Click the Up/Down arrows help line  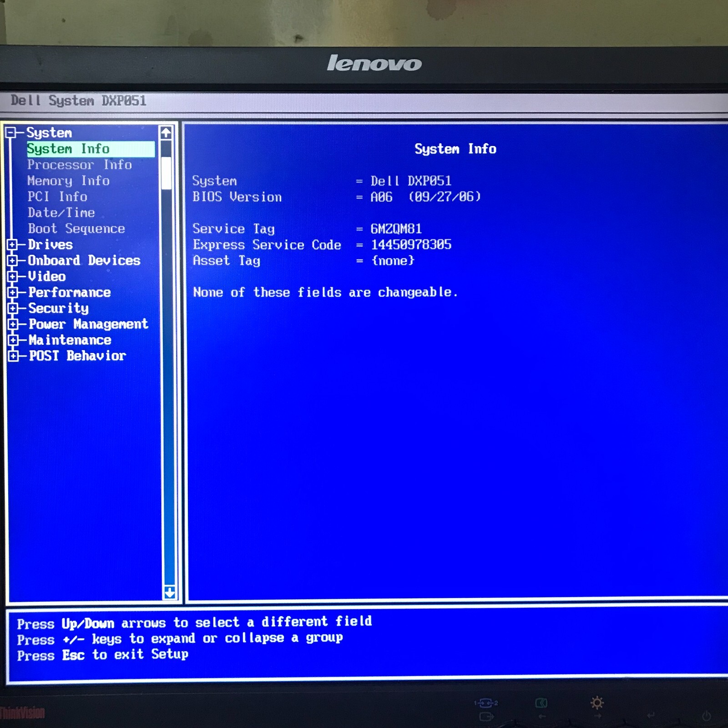pyautogui.click(x=194, y=622)
